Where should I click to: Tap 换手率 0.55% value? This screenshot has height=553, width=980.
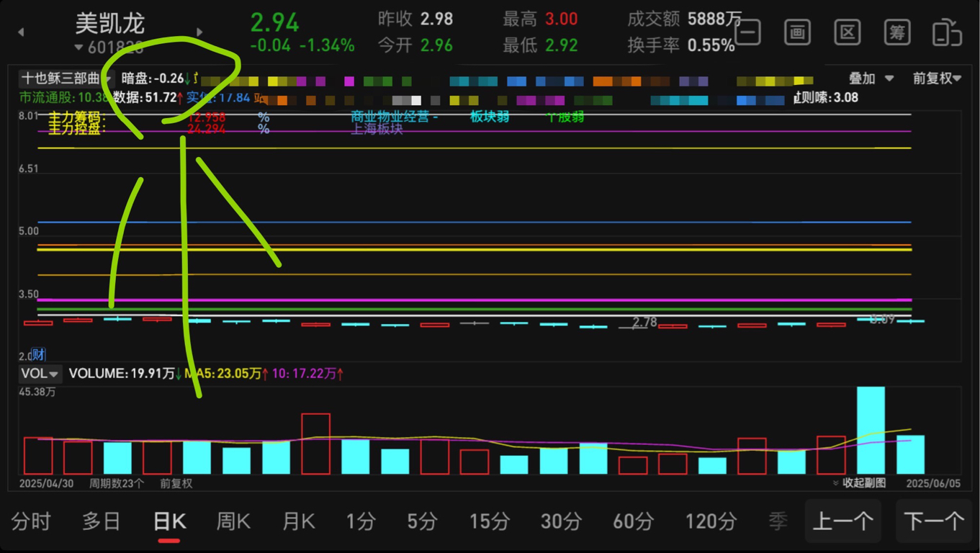711,45
